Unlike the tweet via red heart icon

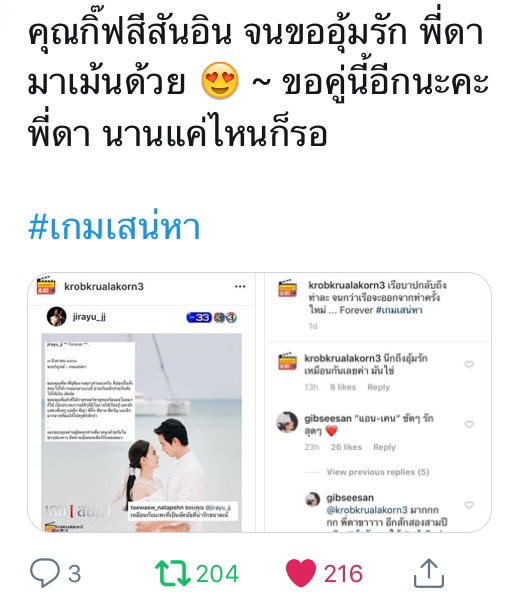301,573
